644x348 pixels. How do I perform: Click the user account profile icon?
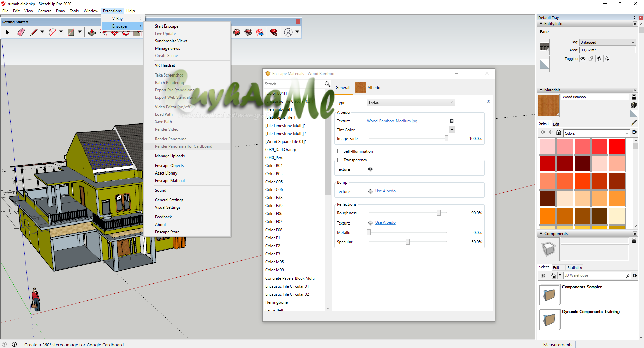(288, 32)
